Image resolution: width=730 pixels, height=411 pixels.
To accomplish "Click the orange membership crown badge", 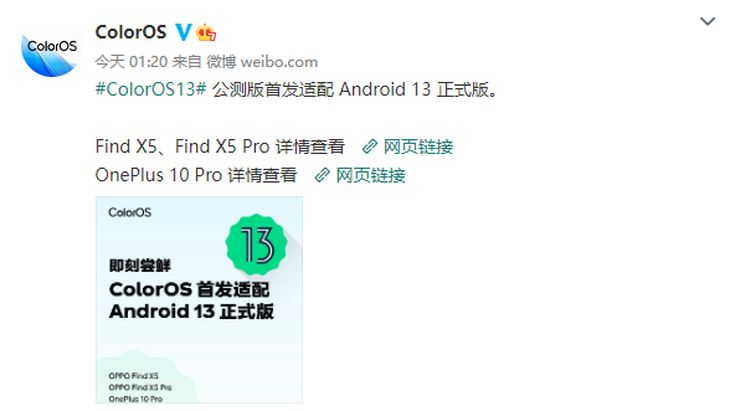I will (x=206, y=33).
